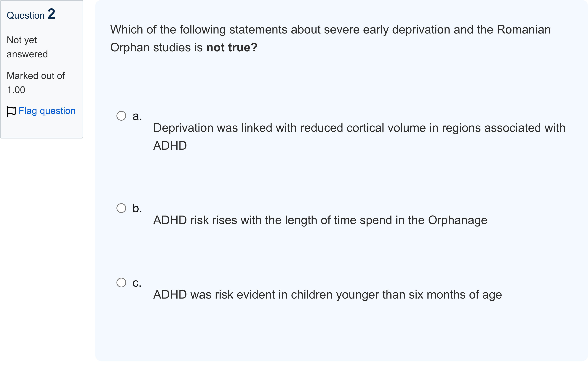
Task: Click the 'Not yet answered' status text
Action: tap(27, 47)
